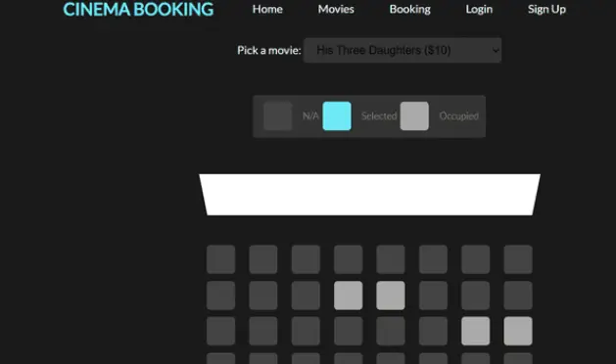The image size is (616, 364).
Task: Select sixth seat in the third row
Action: click(x=433, y=331)
